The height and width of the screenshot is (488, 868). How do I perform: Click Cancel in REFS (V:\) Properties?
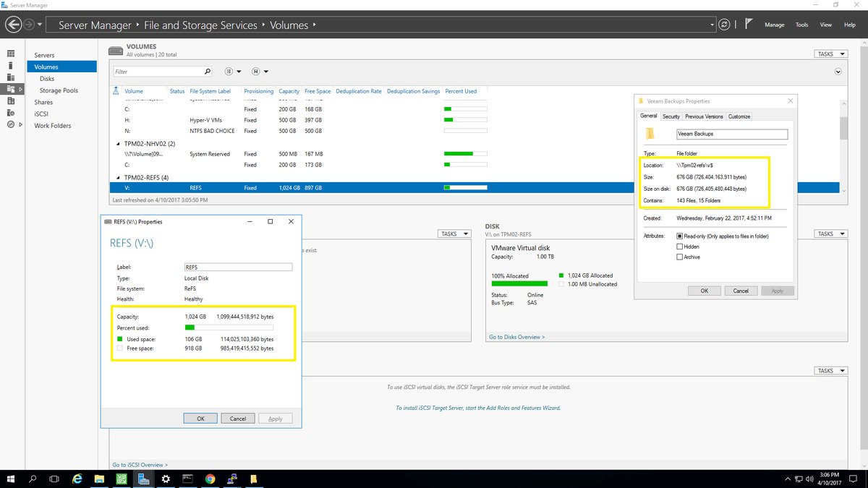tap(238, 419)
